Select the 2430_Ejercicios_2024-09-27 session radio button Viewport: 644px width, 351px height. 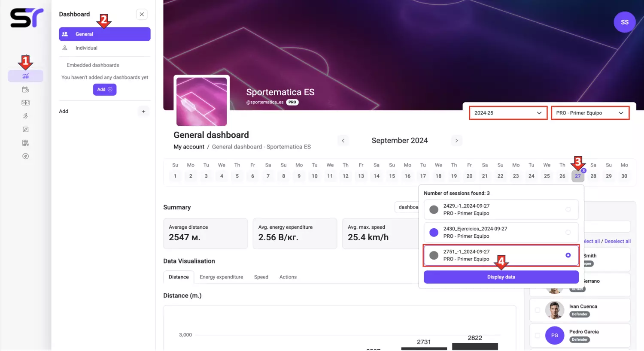(x=568, y=232)
